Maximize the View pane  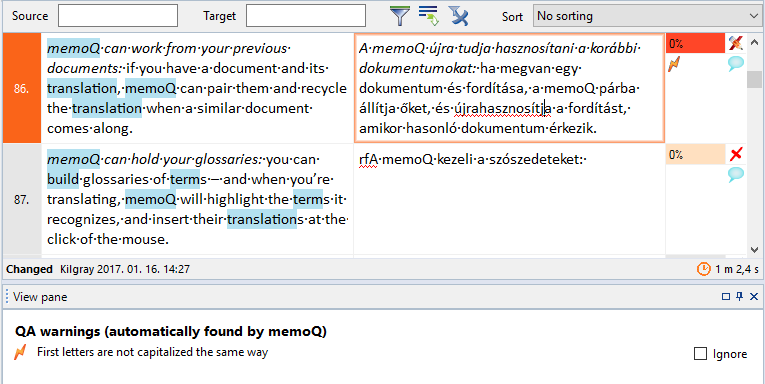725,296
